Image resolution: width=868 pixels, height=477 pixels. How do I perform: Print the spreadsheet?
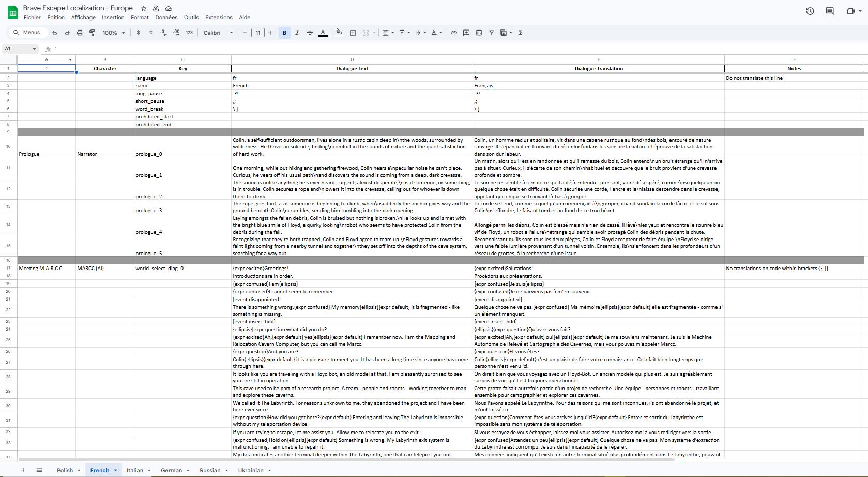pos(80,33)
